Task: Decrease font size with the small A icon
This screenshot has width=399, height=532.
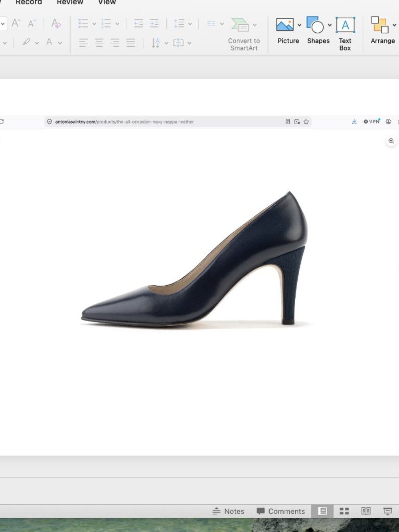Action: (x=32, y=23)
